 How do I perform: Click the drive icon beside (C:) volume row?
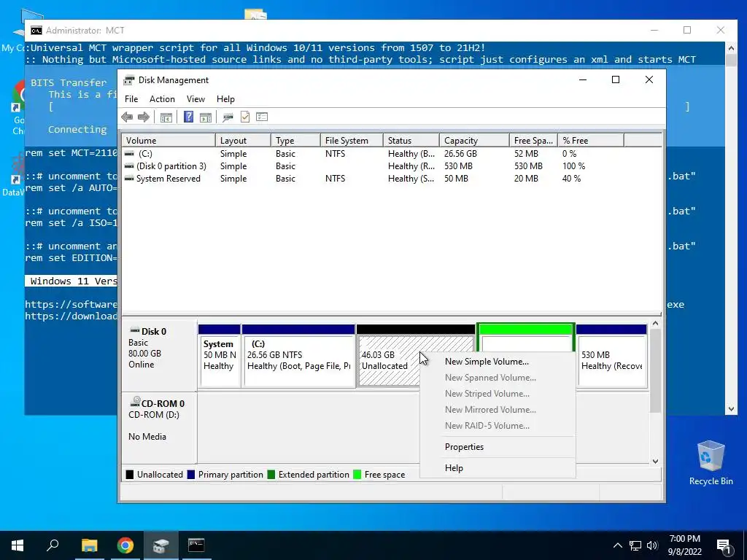pyautogui.click(x=129, y=154)
